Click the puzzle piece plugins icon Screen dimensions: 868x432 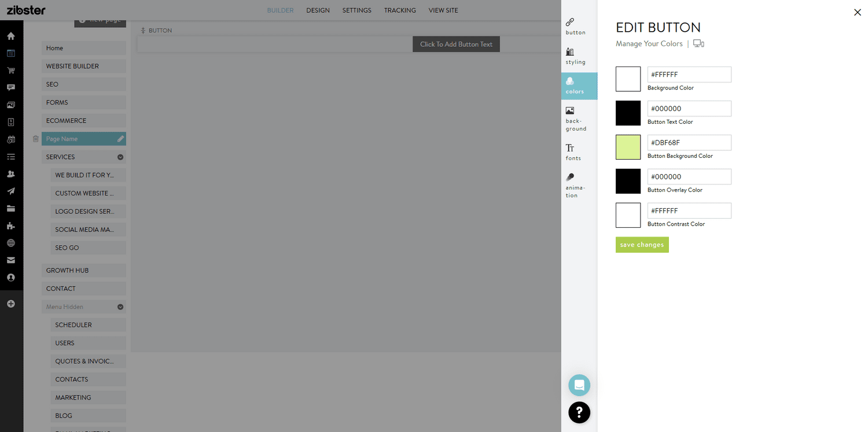coord(10,226)
